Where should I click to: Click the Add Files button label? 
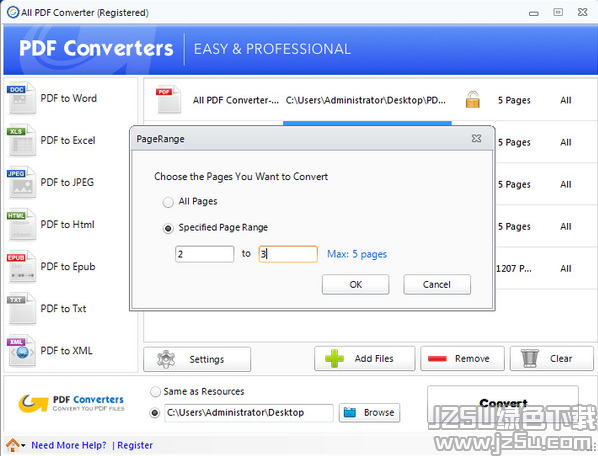point(374,358)
